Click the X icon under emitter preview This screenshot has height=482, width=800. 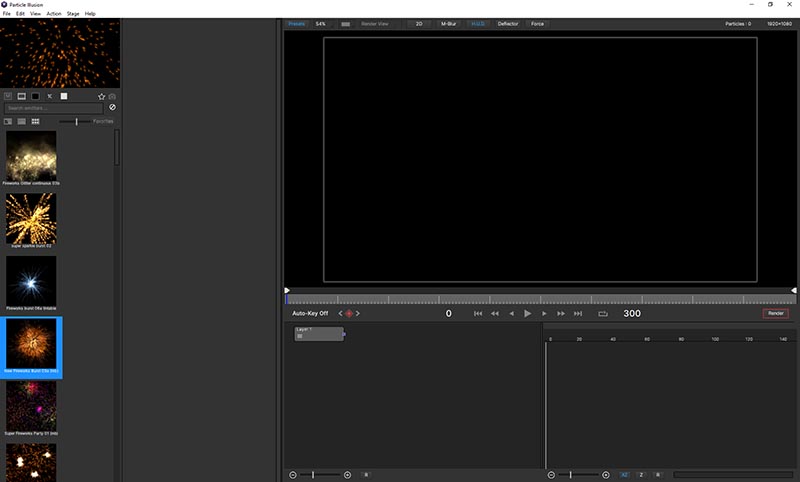click(x=49, y=96)
